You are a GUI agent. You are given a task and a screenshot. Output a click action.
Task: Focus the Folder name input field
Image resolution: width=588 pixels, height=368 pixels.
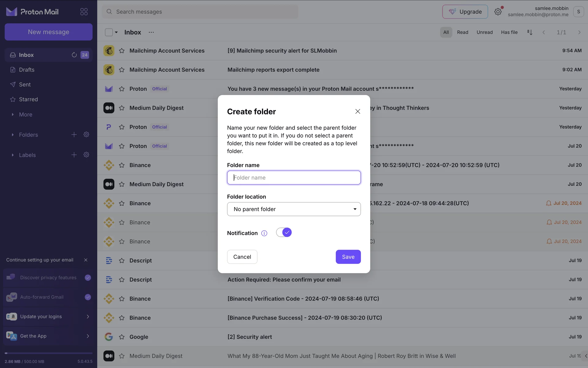pyautogui.click(x=294, y=178)
